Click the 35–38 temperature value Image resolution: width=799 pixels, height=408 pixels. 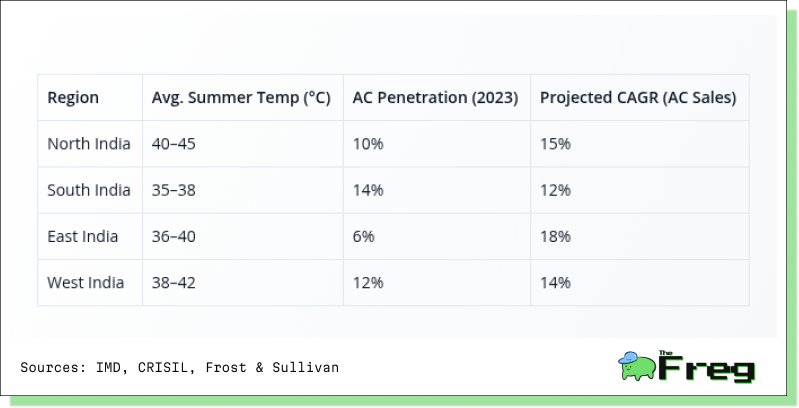click(173, 190)
